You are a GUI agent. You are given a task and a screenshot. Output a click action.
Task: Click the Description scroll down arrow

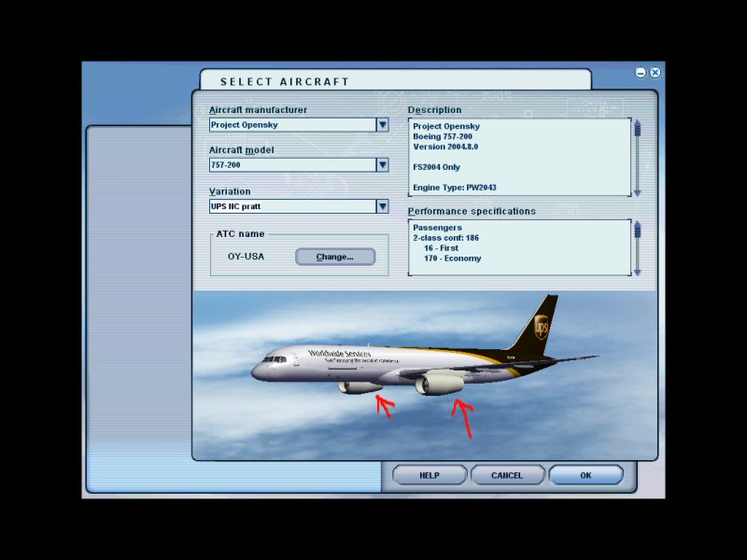click(x=638, y=192)
